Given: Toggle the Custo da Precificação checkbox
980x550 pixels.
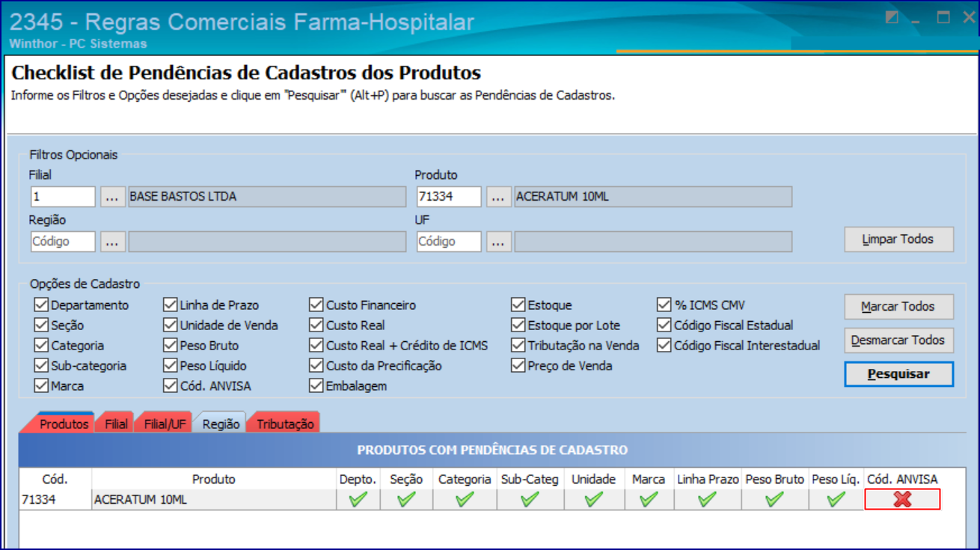Looking at the screenshot, I should pyautogui.click(x=316, y=366).
